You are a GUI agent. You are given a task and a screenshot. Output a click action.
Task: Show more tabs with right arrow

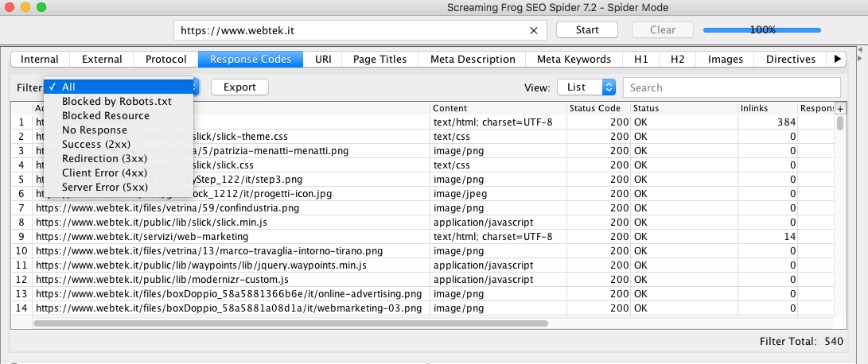838,59
